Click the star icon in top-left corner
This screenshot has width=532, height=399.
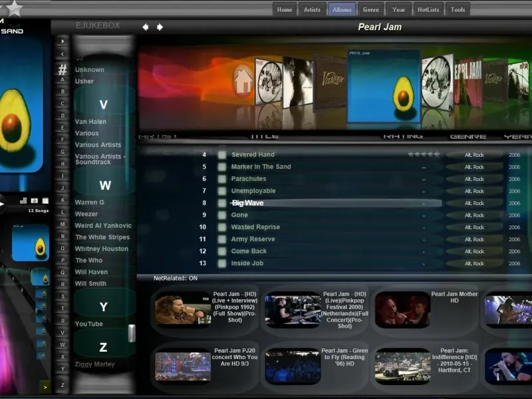[14, 7]
